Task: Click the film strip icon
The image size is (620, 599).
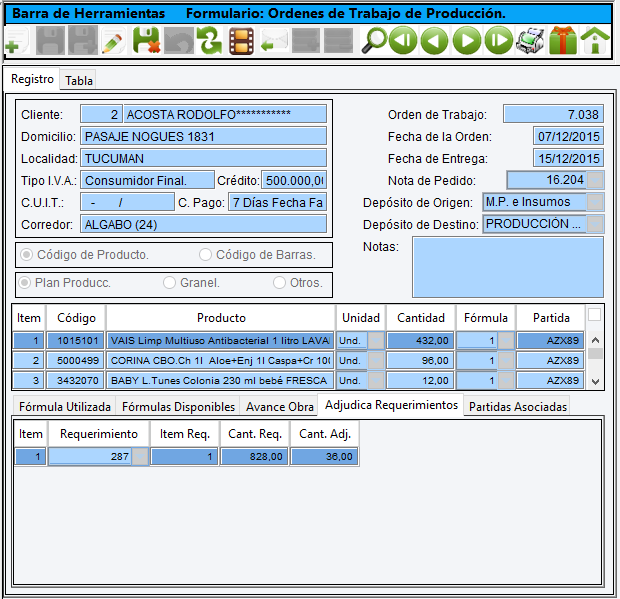Action: (241, 41)
